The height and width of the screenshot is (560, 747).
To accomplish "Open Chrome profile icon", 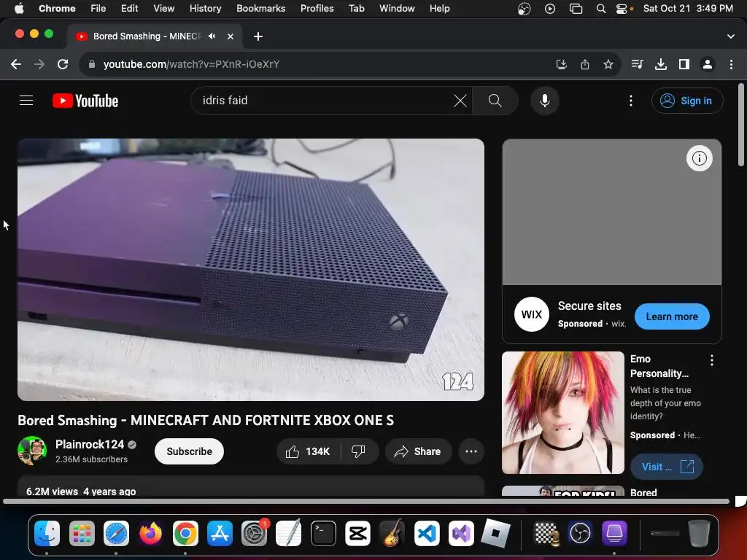I will [708, 64].
